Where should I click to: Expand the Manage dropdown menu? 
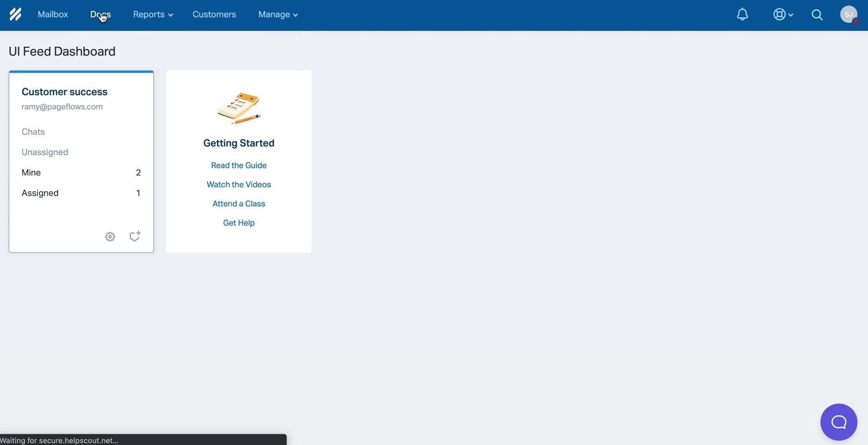tap(278, 14)
